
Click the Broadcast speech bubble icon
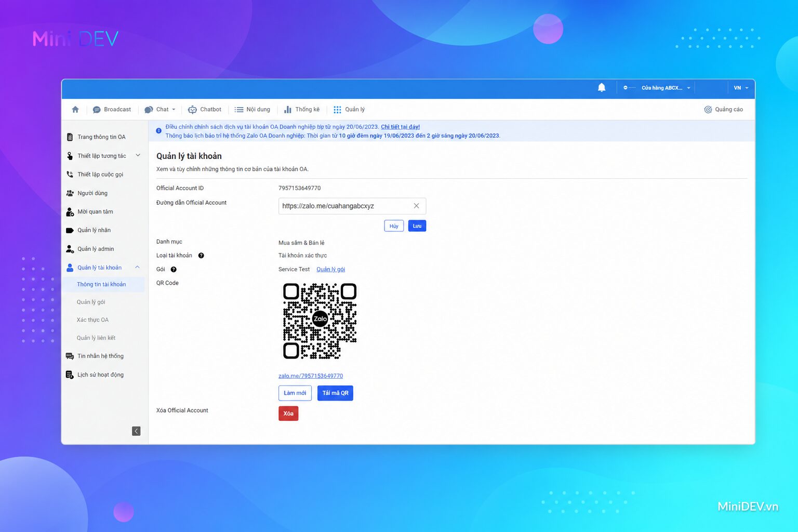coord(97,110)
